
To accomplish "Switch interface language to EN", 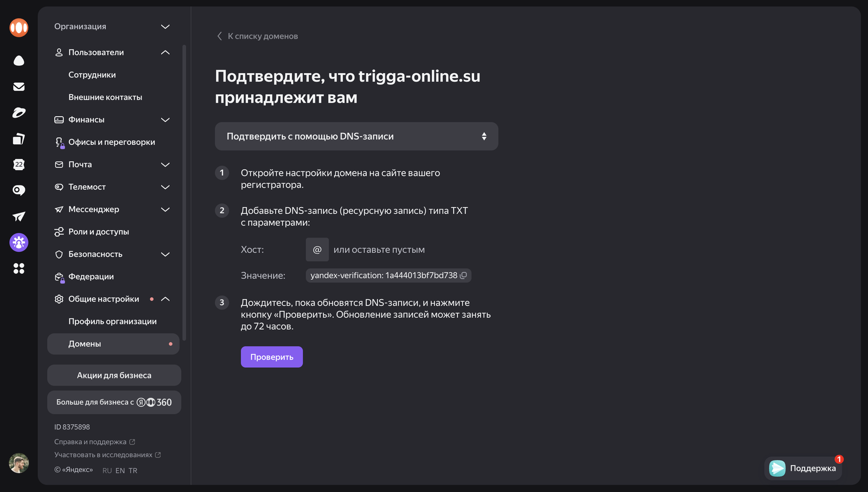I will (120, 470).
